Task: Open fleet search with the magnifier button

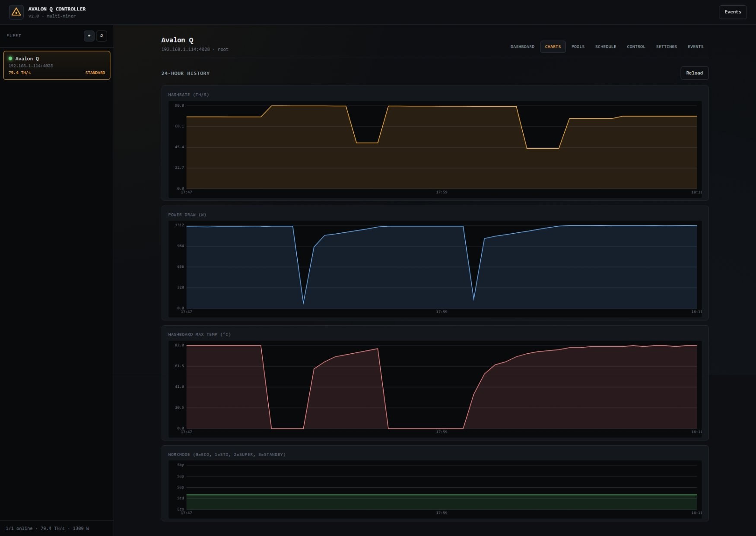Action: [x=102, y=36]
